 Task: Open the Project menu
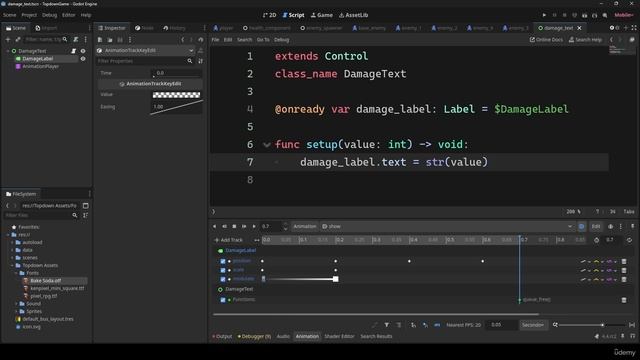click(29, 15)
